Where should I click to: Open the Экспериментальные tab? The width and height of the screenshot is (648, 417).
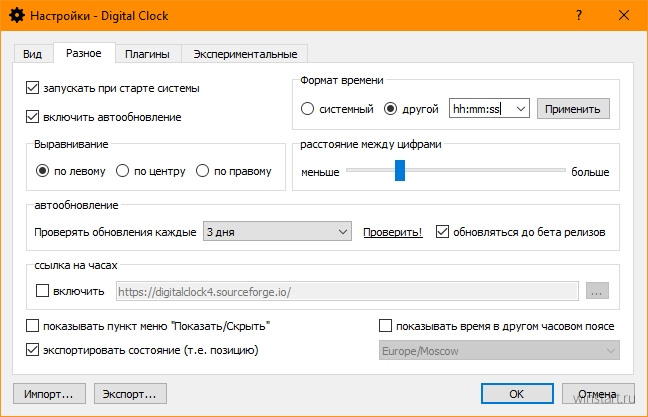point(245,54)
